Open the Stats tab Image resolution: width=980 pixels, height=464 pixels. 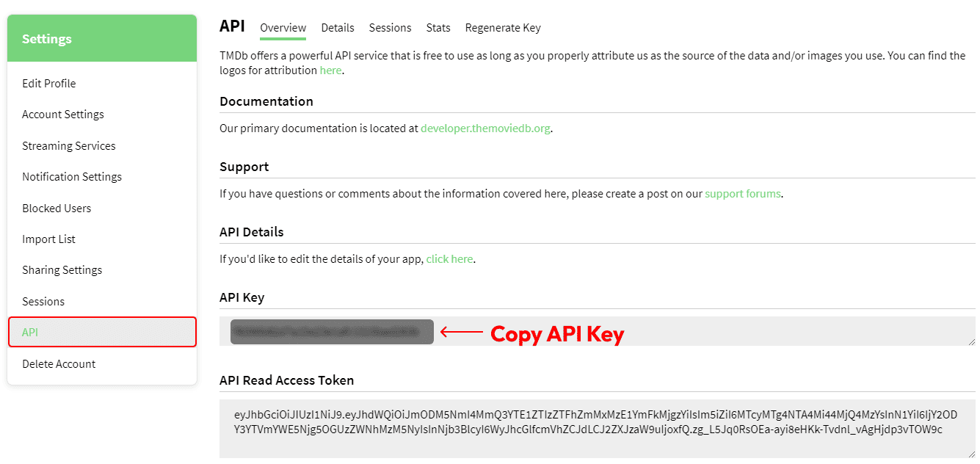438,28
